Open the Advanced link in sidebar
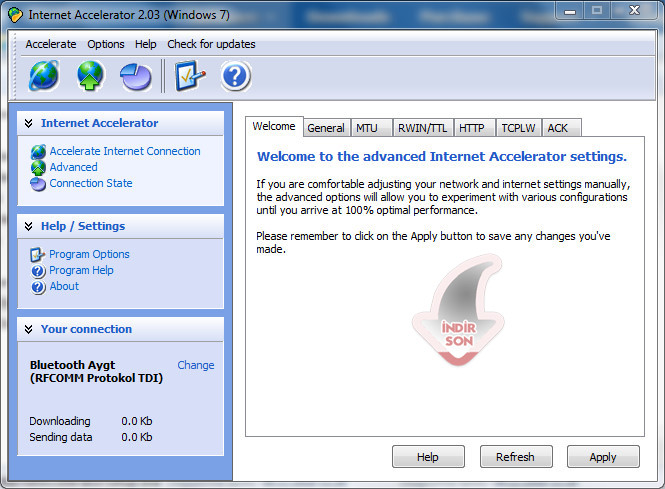Image resolution: width=665 pixels, height=489 pixels. click(x=73, y=168)
